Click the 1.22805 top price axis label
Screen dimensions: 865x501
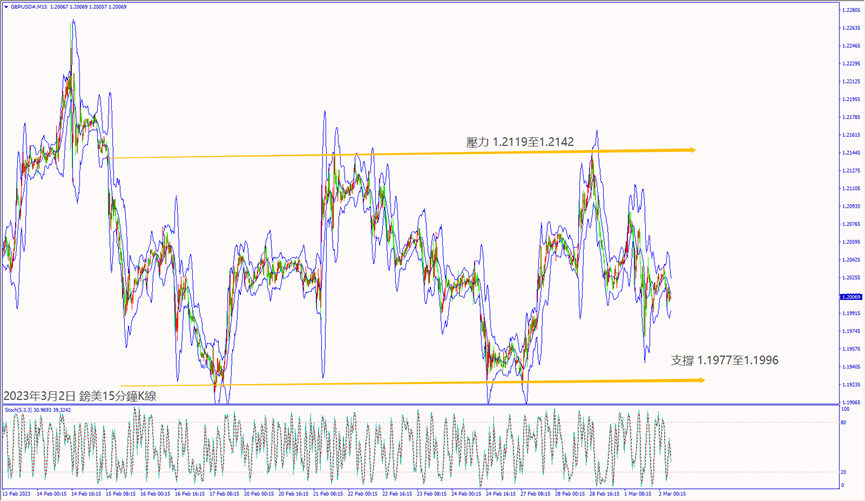click(849, 10)
